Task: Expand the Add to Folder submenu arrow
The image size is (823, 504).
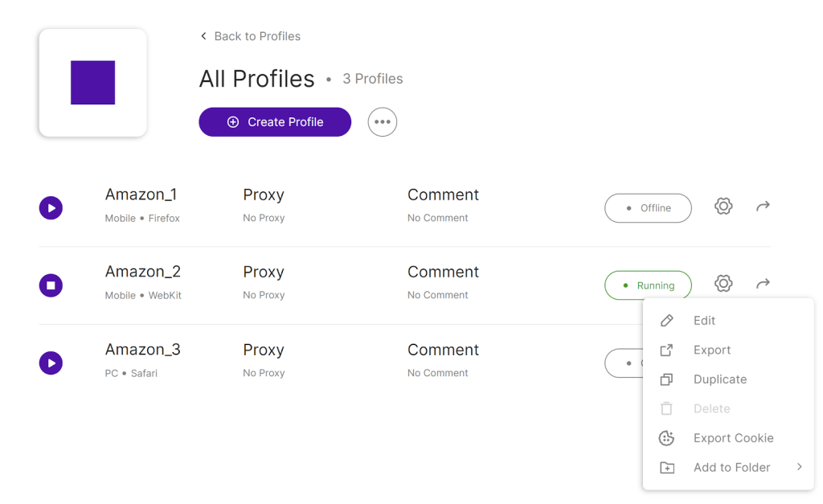Action: (799, 467)
